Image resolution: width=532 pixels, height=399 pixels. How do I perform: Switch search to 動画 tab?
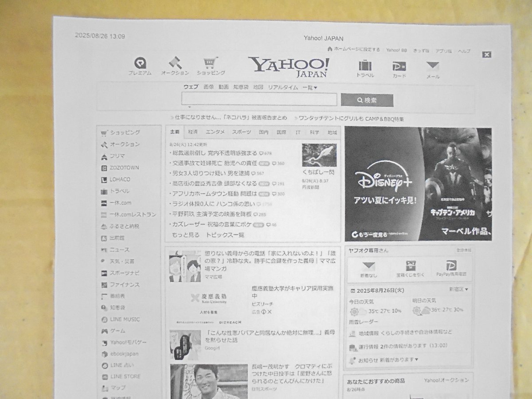click(x=223, y=87)
